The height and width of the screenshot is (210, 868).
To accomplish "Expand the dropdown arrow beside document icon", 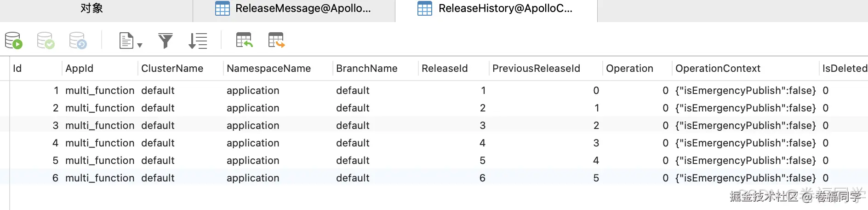I will [x=140, y=45].
